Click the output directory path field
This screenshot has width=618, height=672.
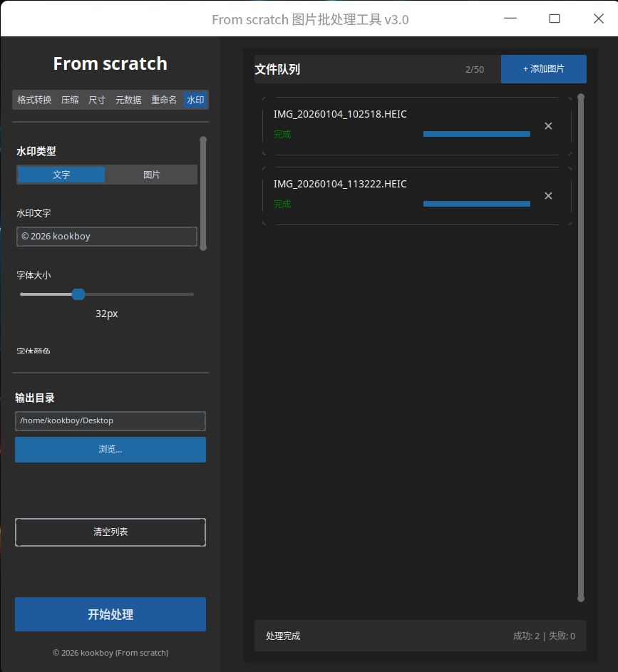[110, 421]
